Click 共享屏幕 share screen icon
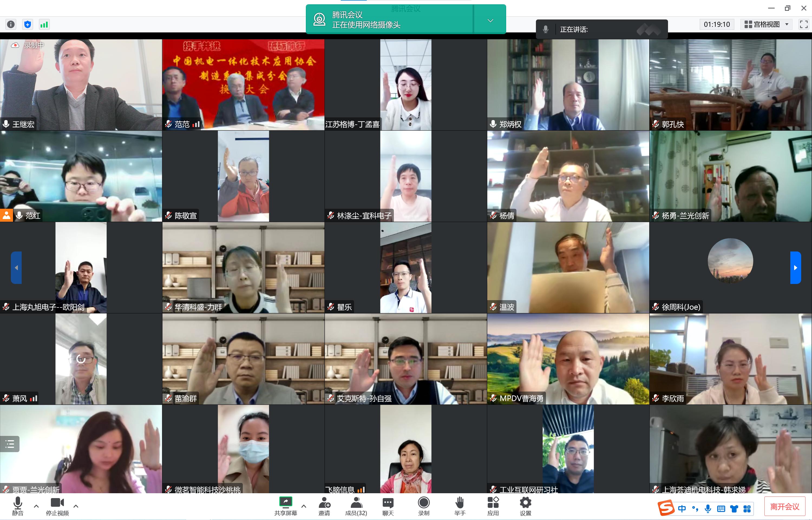Screen dimensions: 812x520 pos(286,506)
